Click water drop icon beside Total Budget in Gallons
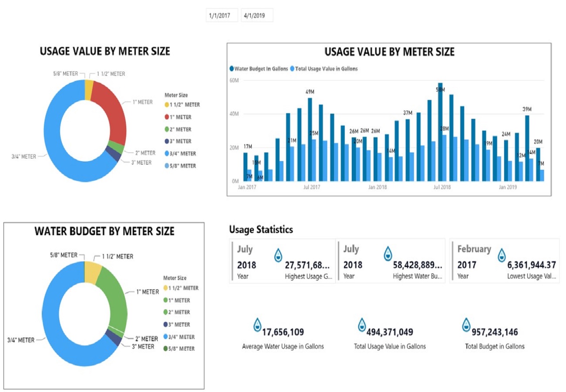566x392 pixels. click(x=467, y=325)
